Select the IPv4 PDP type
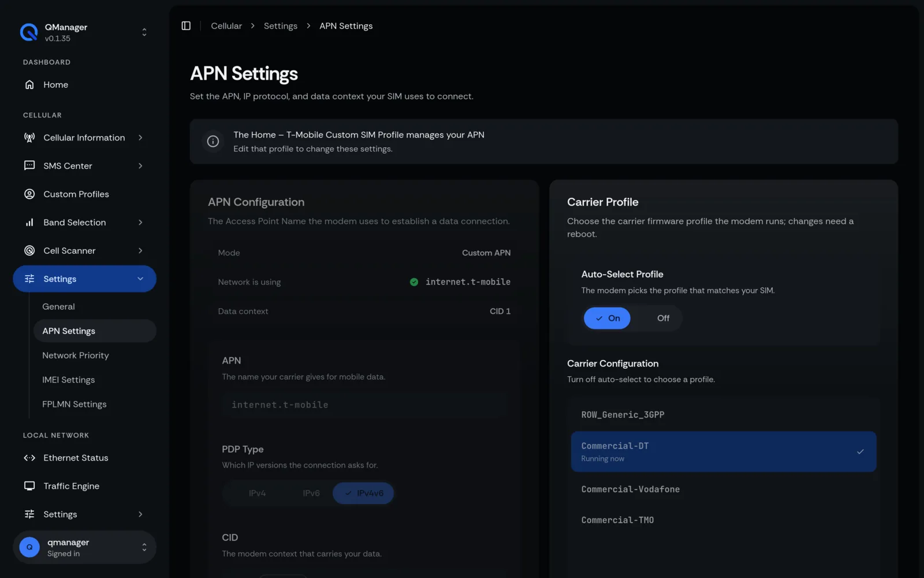924x578 pixels. [258, 494]
